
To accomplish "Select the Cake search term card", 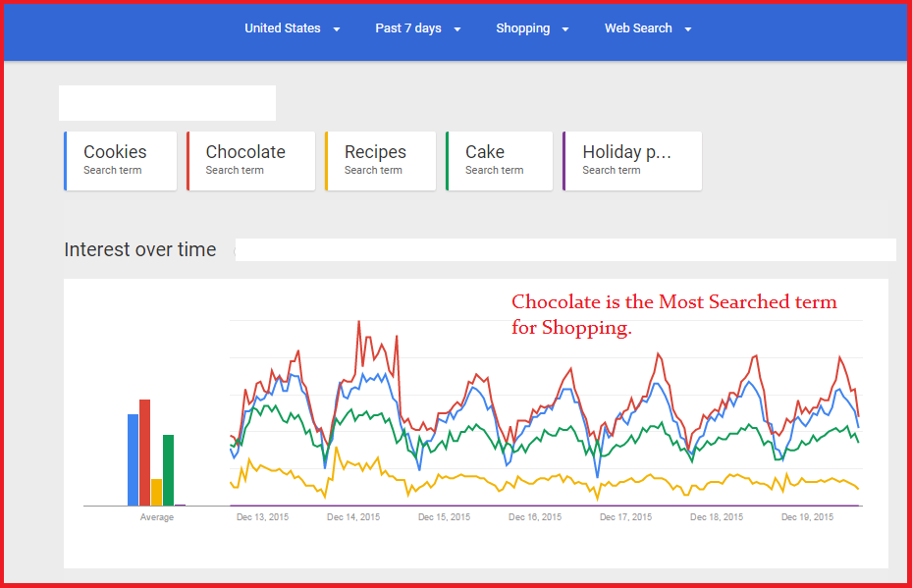I will coord(499,160).
